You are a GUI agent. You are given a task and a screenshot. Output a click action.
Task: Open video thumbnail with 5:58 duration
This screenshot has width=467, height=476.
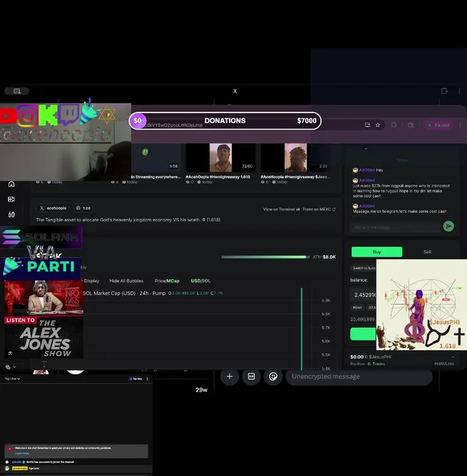tap(156, 158)
